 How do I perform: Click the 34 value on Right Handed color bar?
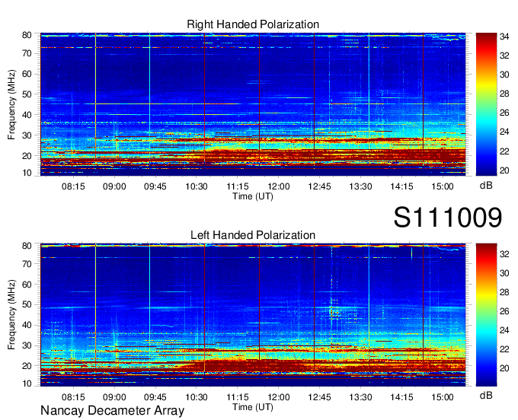point(504,37)
